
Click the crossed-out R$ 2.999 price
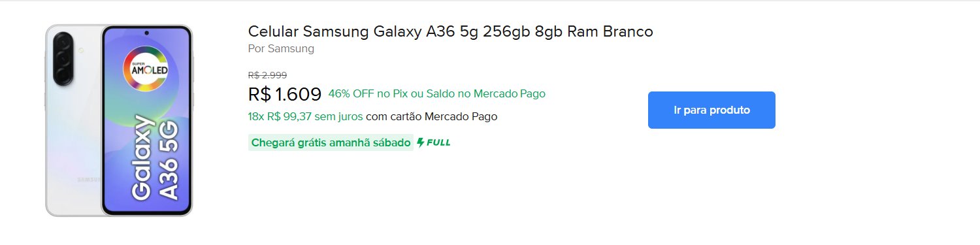pyautogui.click(x=267, y=75)
